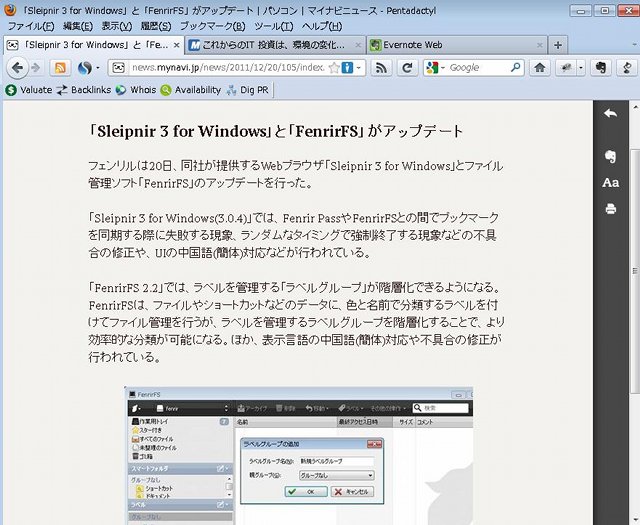Screen dimensions: 640x525
Task: Click the back arrow in reader sidebar
Action: (x=611, y=113)
